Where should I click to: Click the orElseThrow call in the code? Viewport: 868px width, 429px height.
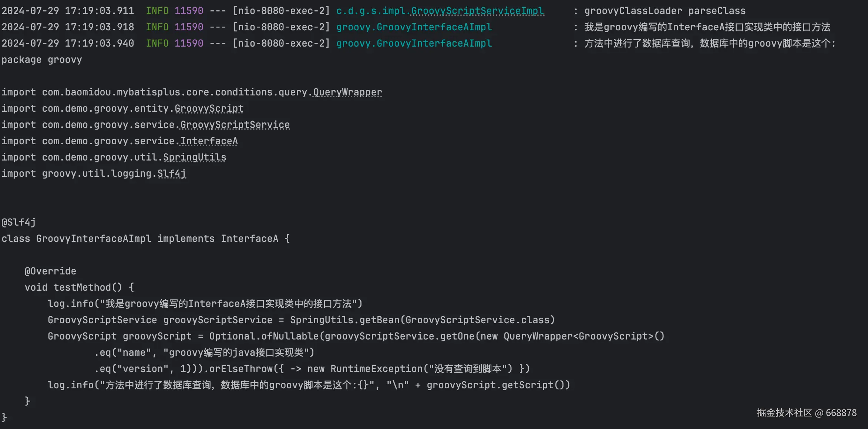coord(241,369)
